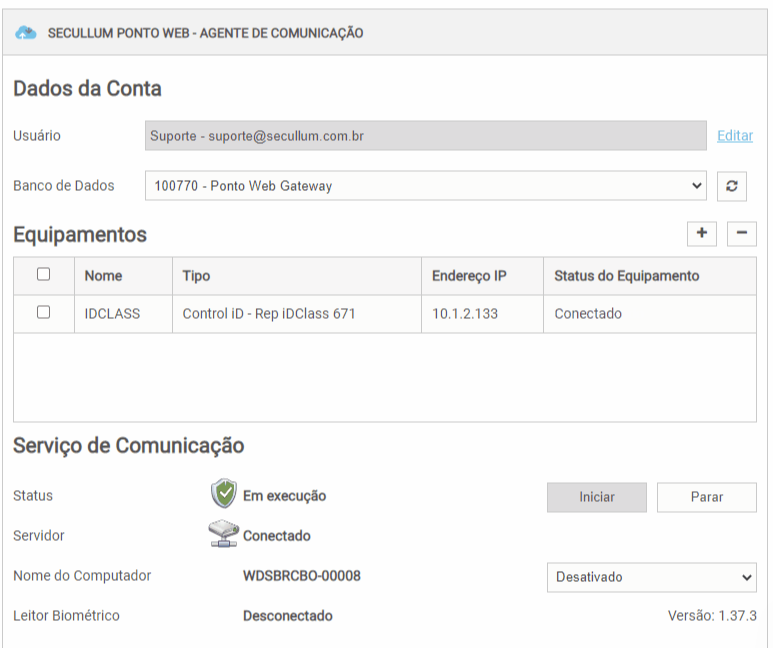Click the Tipo column header

point(196,276)
